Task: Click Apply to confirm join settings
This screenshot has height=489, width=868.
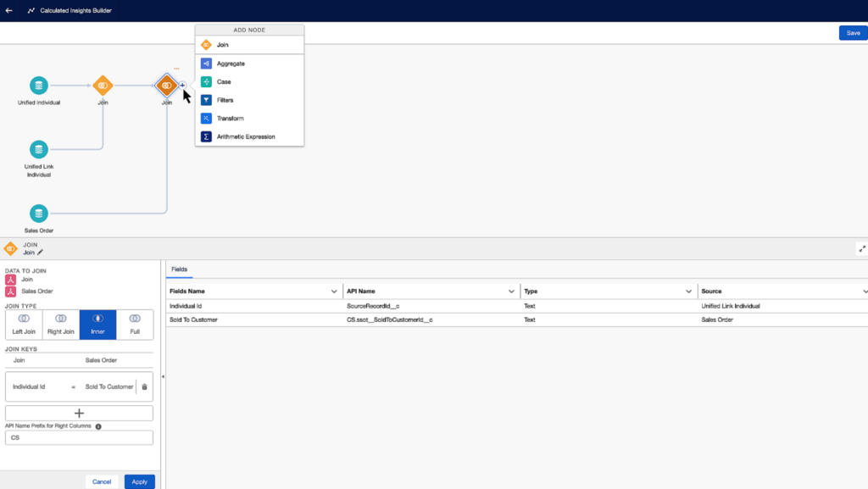Action: (x=140, y=482)
